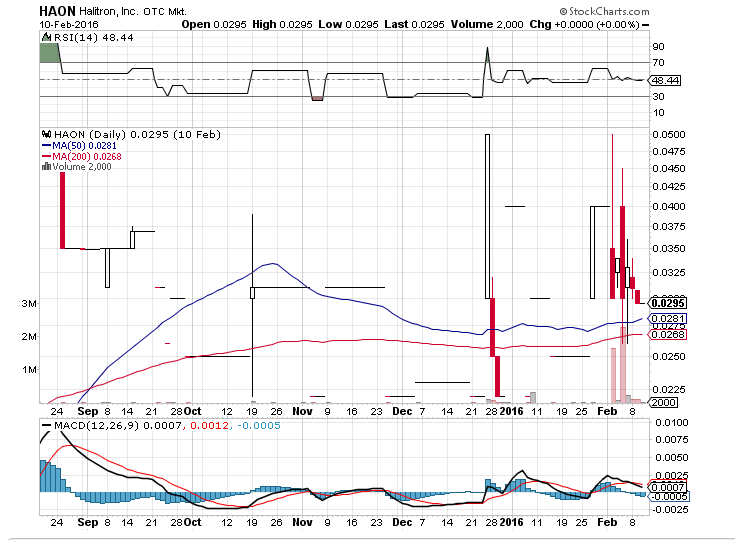The height and width of the screenshot is (540, 735).
Task: Click the MA(50) 0.0281 legend text
Action: 84,146
